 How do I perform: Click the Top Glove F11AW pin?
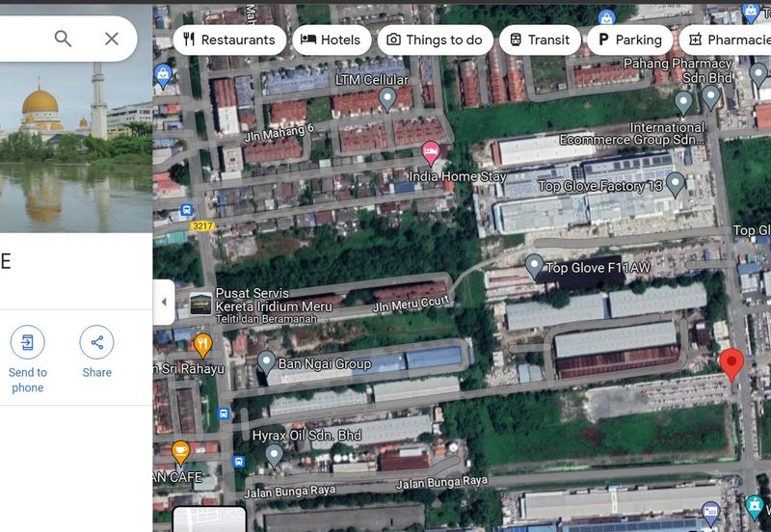(534, 266)
